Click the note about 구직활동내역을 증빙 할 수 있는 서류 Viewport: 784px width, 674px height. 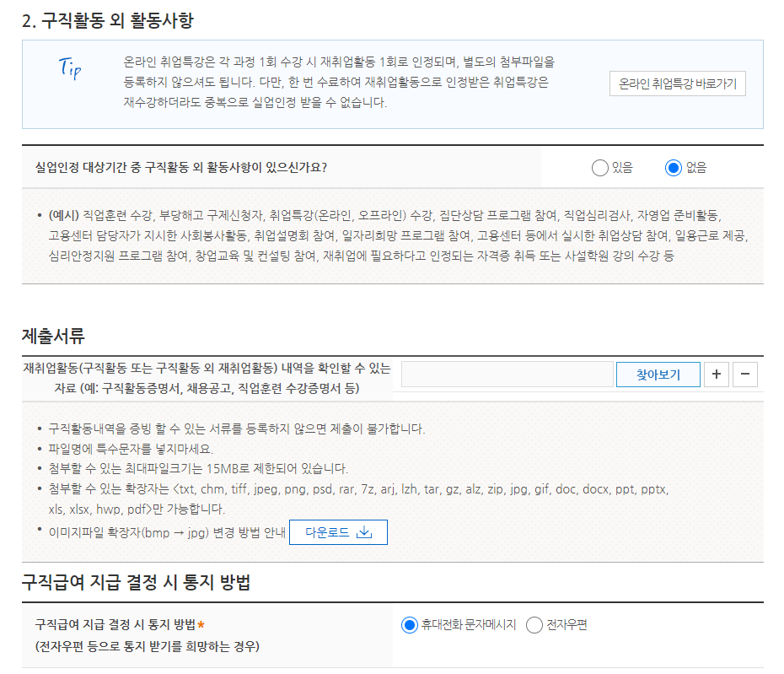(x=237, y=429)
